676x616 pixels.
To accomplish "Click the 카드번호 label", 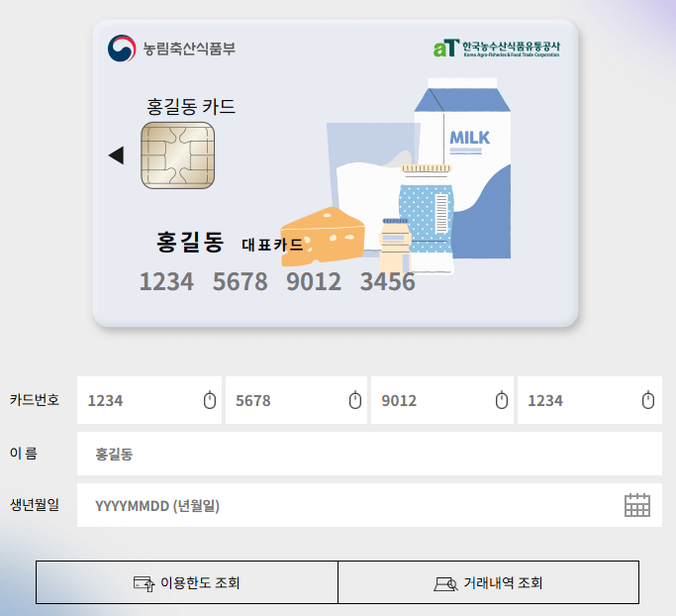I will 35,400.
